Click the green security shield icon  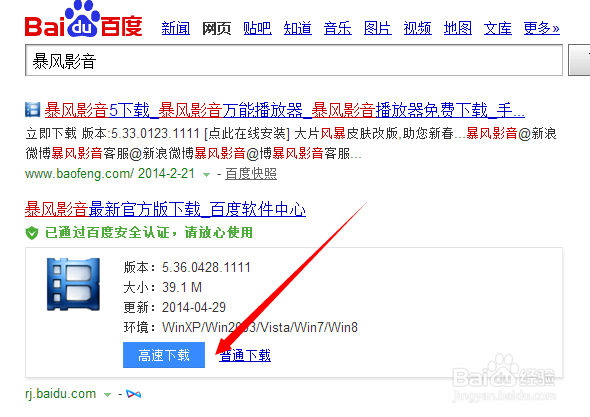(x=32, y=233)
